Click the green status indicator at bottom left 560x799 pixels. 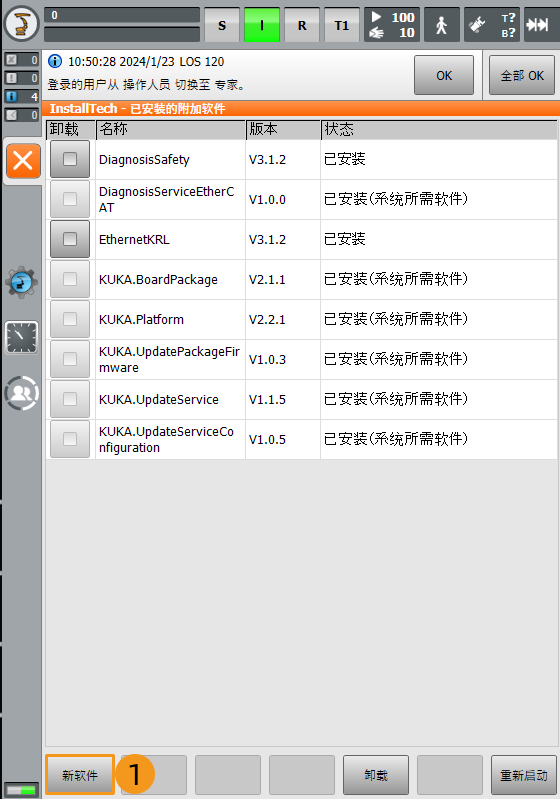tap(21, 790)
